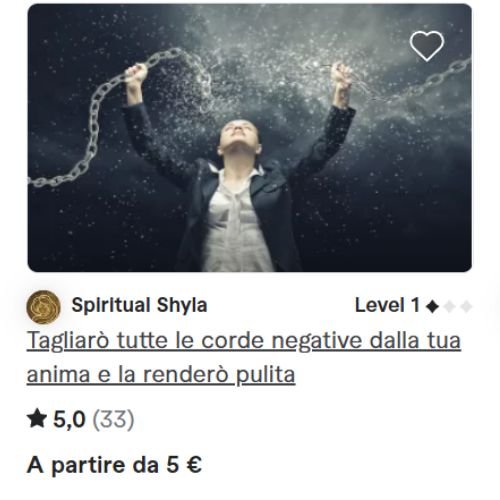Select the filled Level 1 diamond

pos(432,307)
